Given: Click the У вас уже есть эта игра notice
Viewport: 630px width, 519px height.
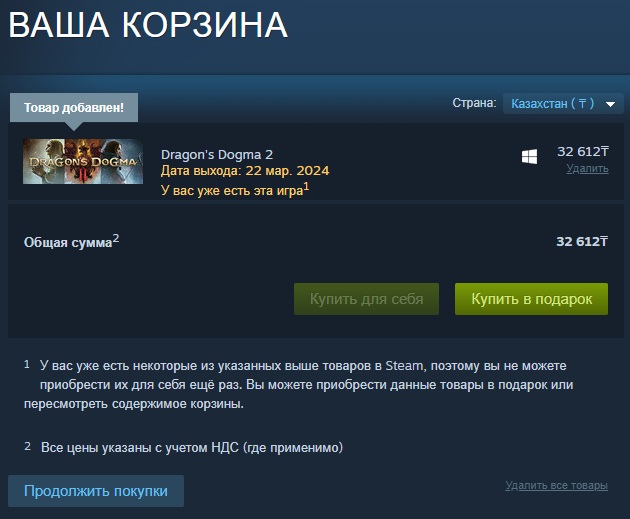Looking at the screenshot, I should [x=232, y=190].
